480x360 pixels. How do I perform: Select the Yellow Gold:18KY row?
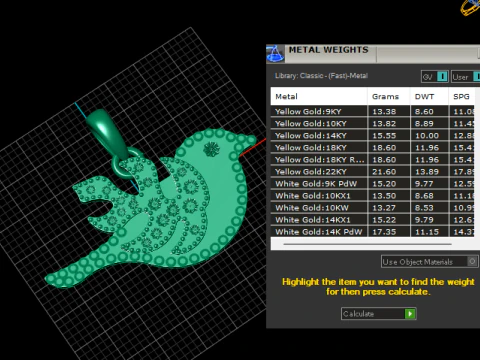[x=373, y=147]
